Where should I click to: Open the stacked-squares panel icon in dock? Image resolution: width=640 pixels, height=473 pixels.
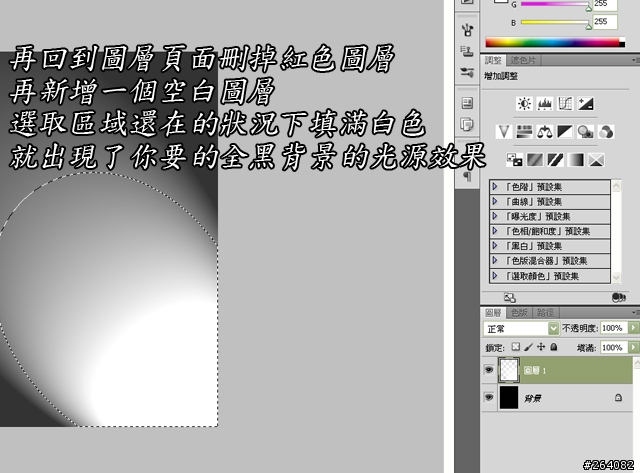[x=467, y=124]
